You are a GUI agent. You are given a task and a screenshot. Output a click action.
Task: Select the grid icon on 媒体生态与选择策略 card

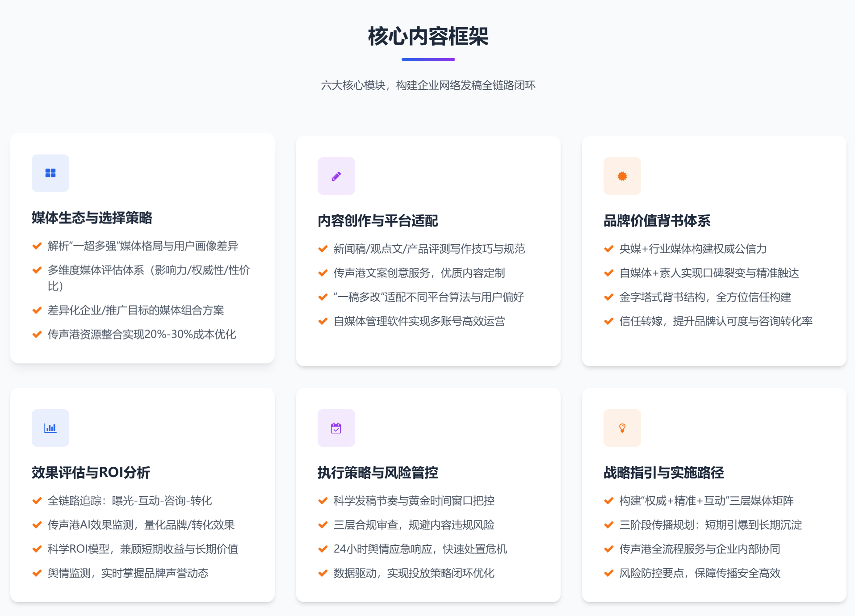click(50, 173)
